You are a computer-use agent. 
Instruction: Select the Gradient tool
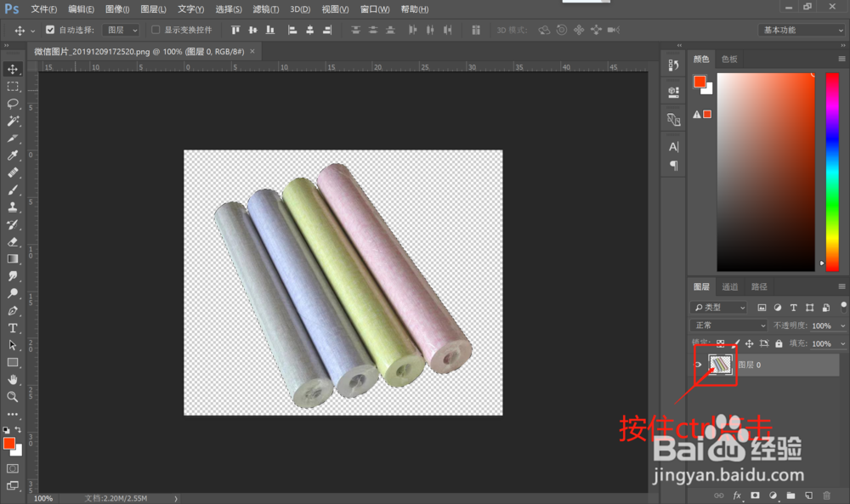(x=13, y=259)
